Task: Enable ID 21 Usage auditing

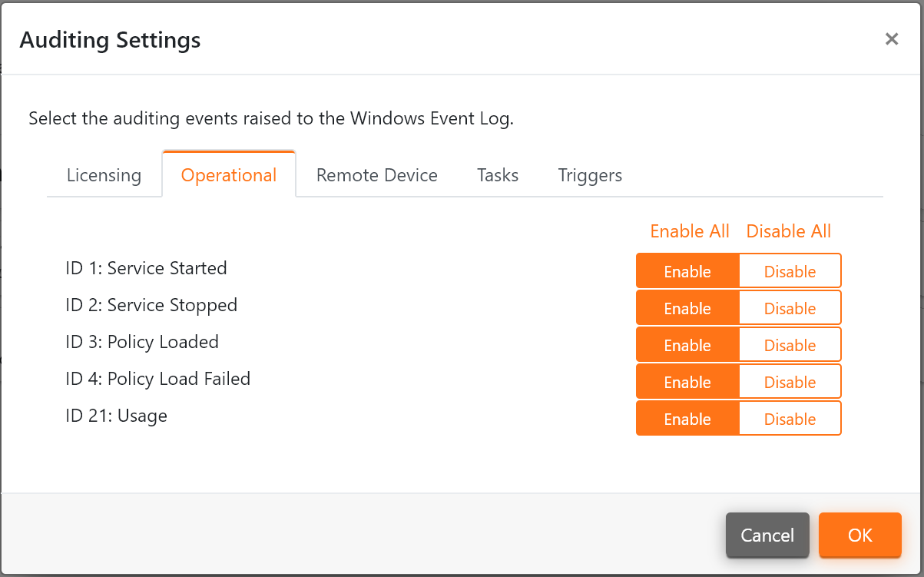Action: 687,419
